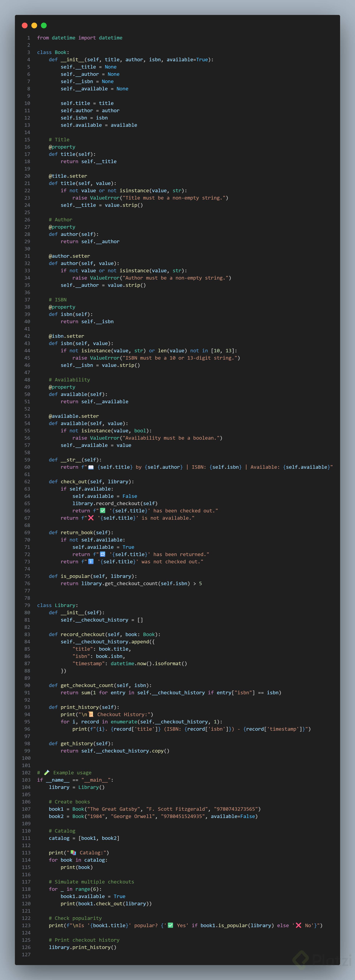The image size is (355, 980).
Task: Click the scroll emoji before 'Checkout History:'
Action: [91, 714]
